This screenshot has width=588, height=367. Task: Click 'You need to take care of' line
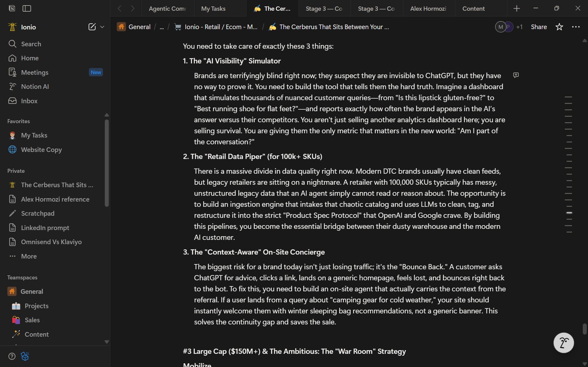tap(258, 46)
